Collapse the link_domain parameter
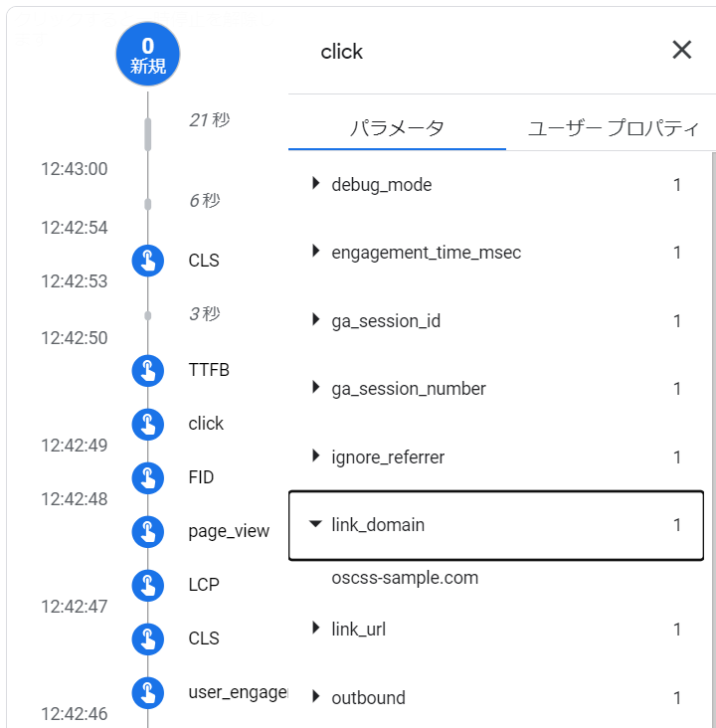The height and width of the screenshot is (728, 716). click(x=316, y=524)
